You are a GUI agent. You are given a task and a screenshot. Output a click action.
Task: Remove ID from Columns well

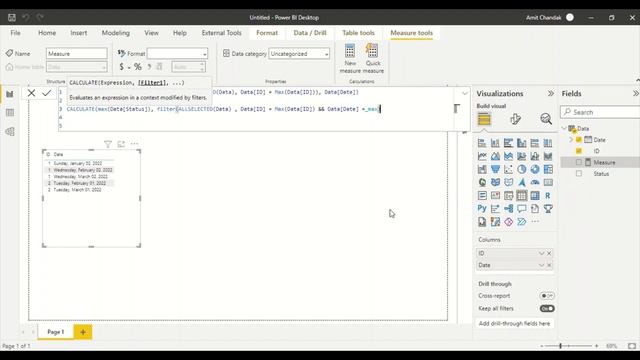(549, 253)
